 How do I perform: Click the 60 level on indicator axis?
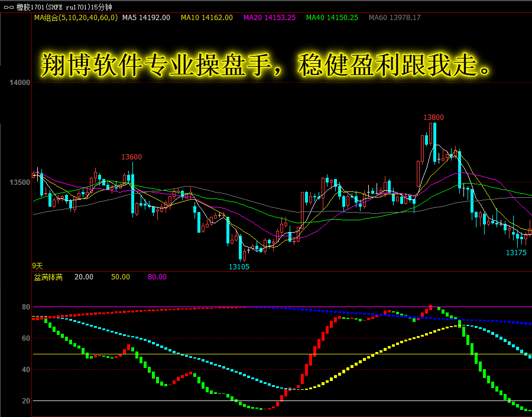(26, 338)
